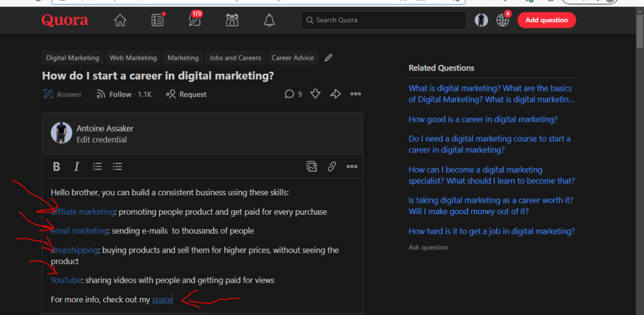Open the language globe icon
Screen dimensions: 644x315
[x=503, y=20]
